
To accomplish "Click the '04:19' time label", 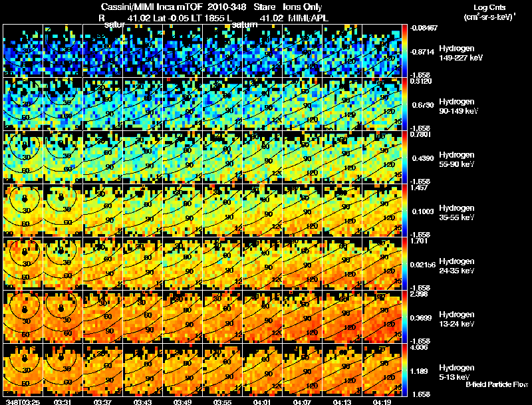I will pos(382,402).
